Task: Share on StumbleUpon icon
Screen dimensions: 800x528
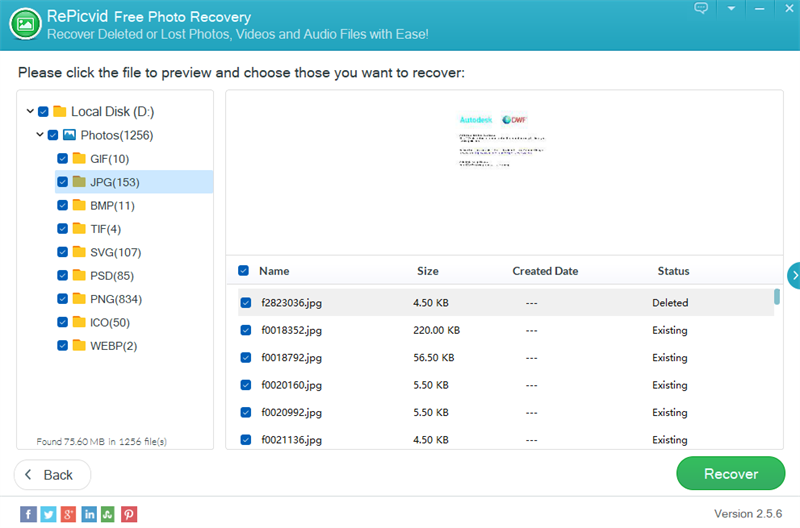Action: click(108, 514)
